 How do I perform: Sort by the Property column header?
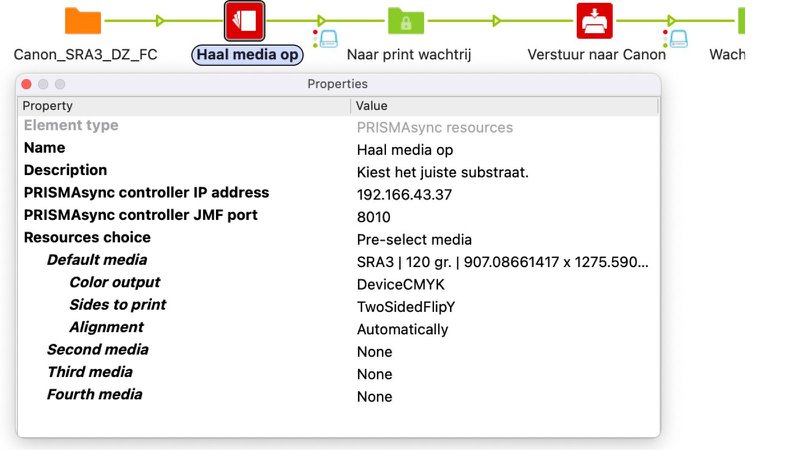(185, 105)
